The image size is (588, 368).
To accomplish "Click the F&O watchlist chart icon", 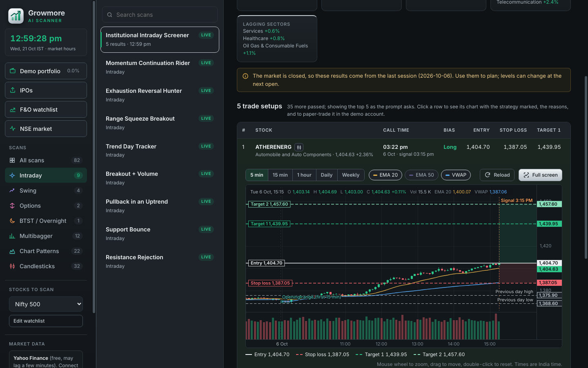I will [13, 110].
